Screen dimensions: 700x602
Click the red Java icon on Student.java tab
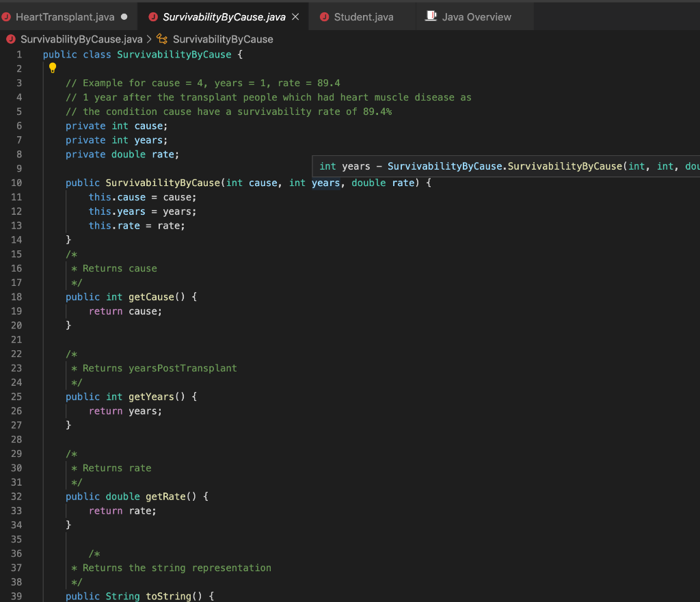click(324, 17)
